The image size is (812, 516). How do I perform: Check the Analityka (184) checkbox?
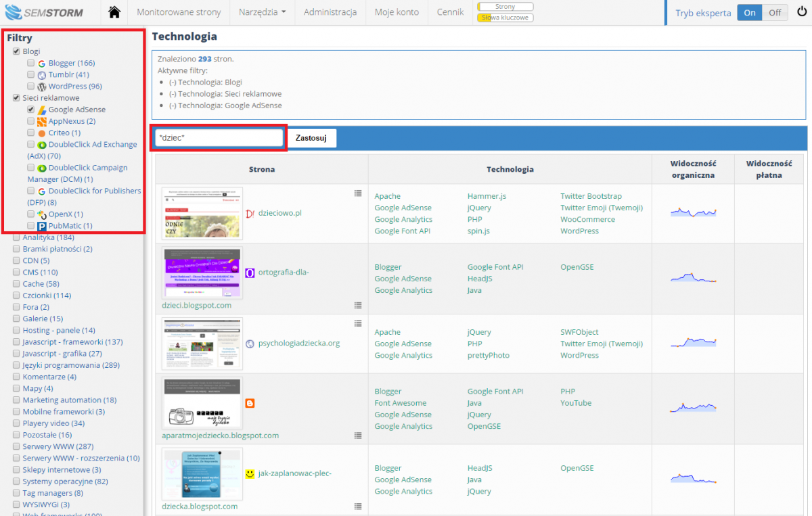point(16,237)
